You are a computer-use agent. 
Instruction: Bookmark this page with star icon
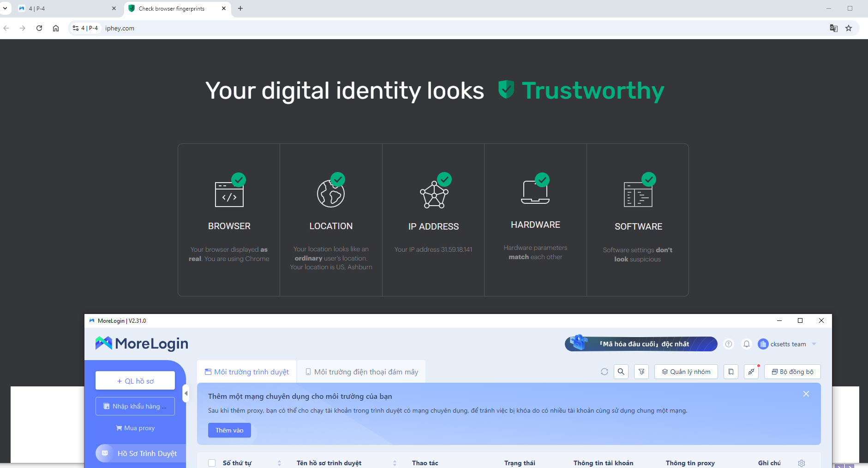pyautogui.click(x=849, y=28)
